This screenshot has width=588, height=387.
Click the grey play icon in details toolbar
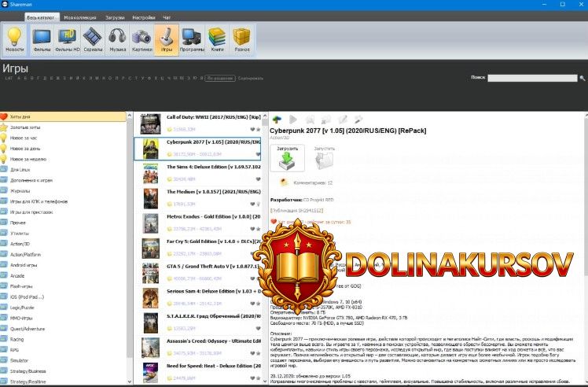tap(293, 120)
